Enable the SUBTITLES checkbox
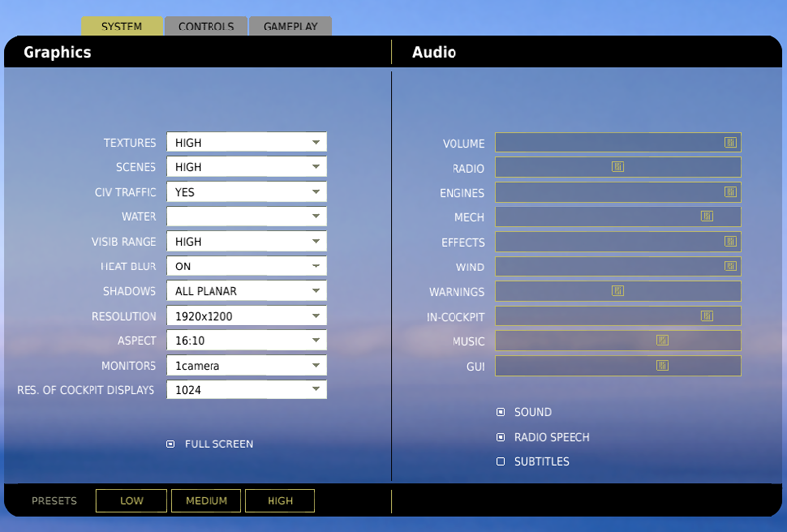This screenshot has height=532, width=787. (x=500, y=461)
